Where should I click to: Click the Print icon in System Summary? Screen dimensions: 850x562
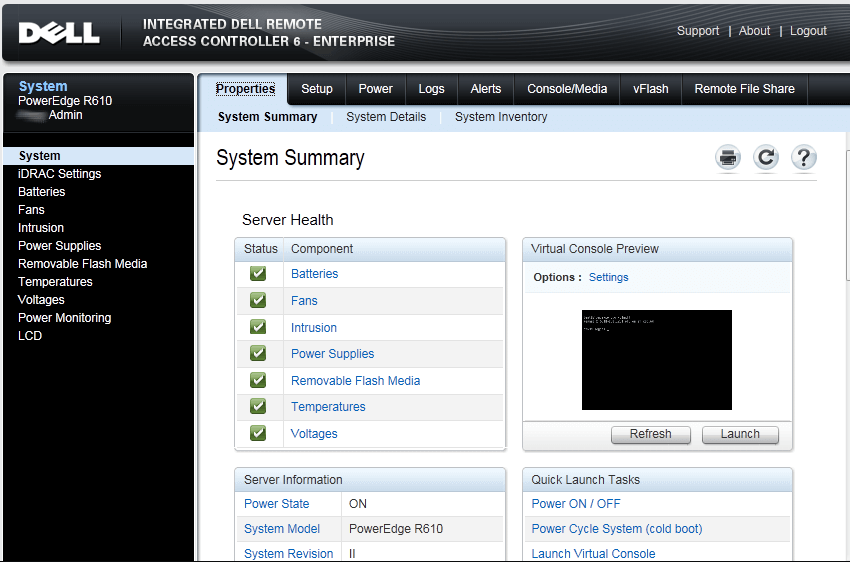(x=727, y=158)
